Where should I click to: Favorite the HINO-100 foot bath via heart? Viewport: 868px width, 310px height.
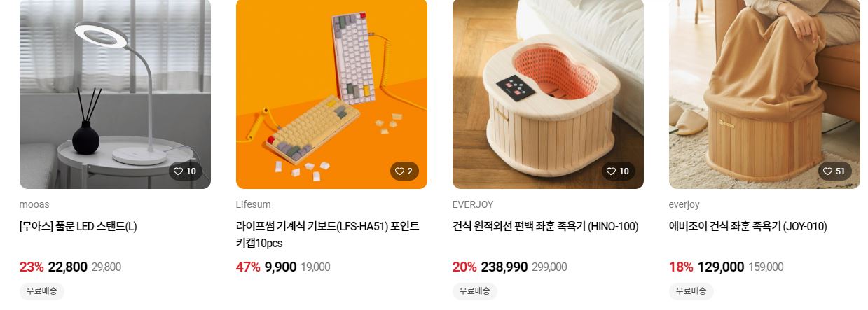(x=618, y=171)
